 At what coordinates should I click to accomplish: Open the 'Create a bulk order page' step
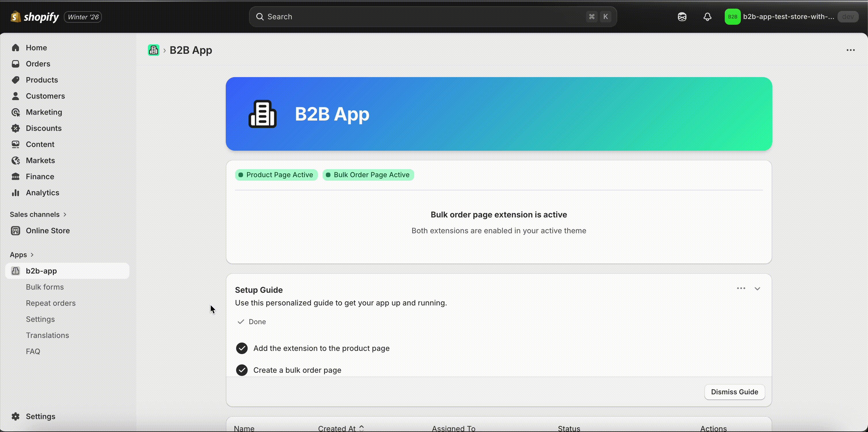point(297,370)
